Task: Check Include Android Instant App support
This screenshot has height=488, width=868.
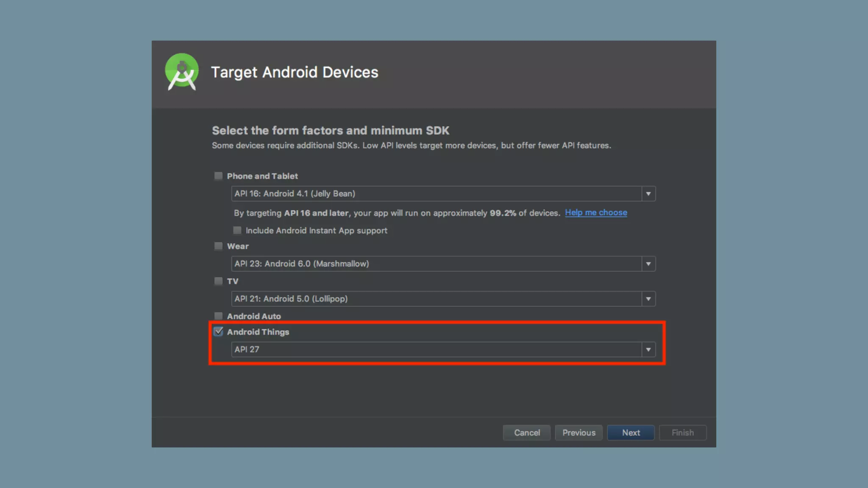Action: coord(237,230)
